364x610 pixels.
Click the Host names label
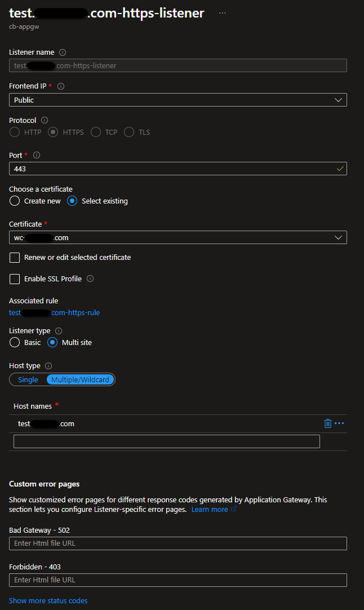33,406
